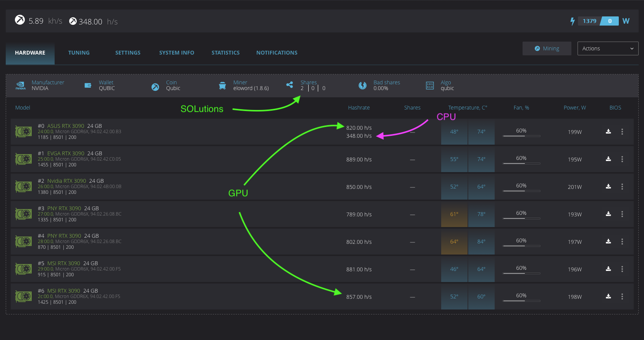Click GPU card icon for #4 PNY RTX 3090
644x340 pixels.
pyautogui.click(x=23, y=242)
